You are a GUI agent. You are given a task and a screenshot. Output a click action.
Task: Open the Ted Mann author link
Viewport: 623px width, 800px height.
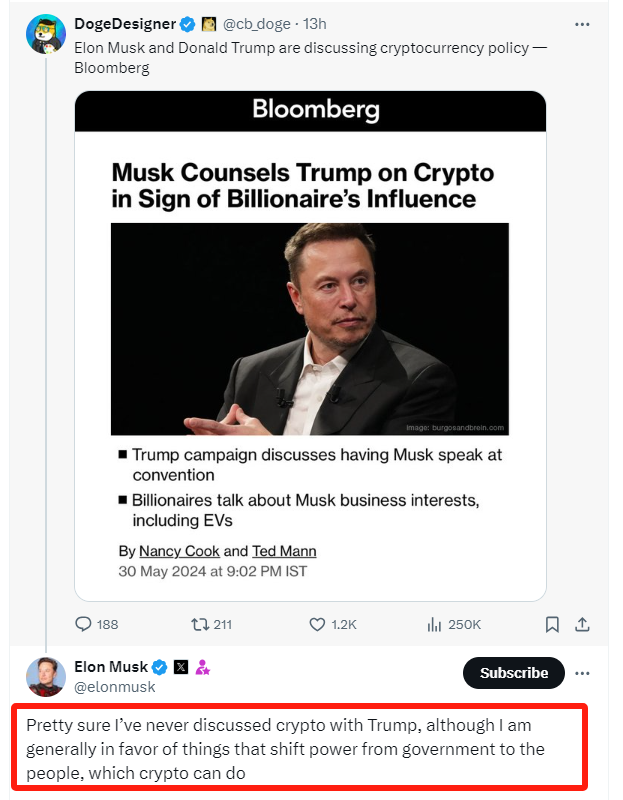click(x=284, y=551)
